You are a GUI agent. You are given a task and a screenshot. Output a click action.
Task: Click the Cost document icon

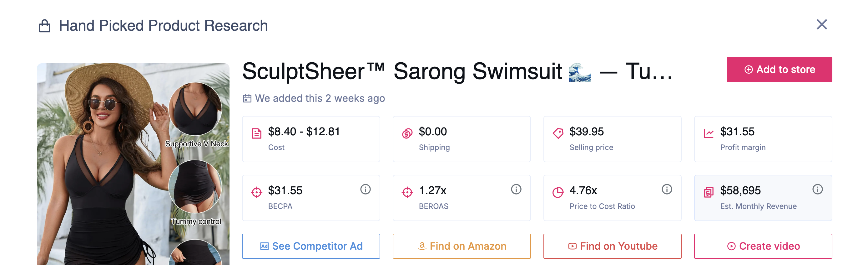tap(256, 134)
